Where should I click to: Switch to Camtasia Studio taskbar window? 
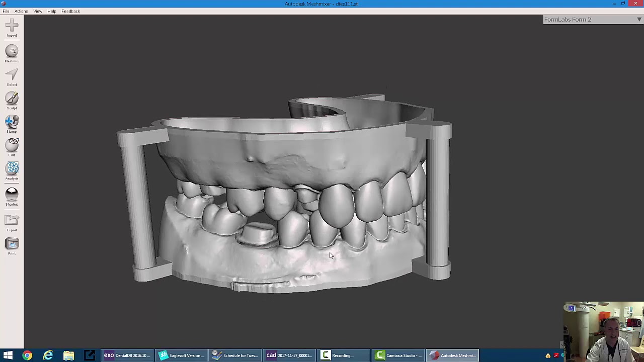[x=398, y=355]
